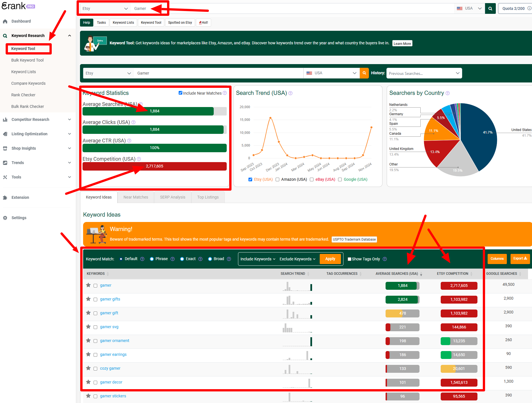This screenshot has height=403, width=532.
Task: Enable Amazon (USA) trend checkbox
Action: (277, 180)
